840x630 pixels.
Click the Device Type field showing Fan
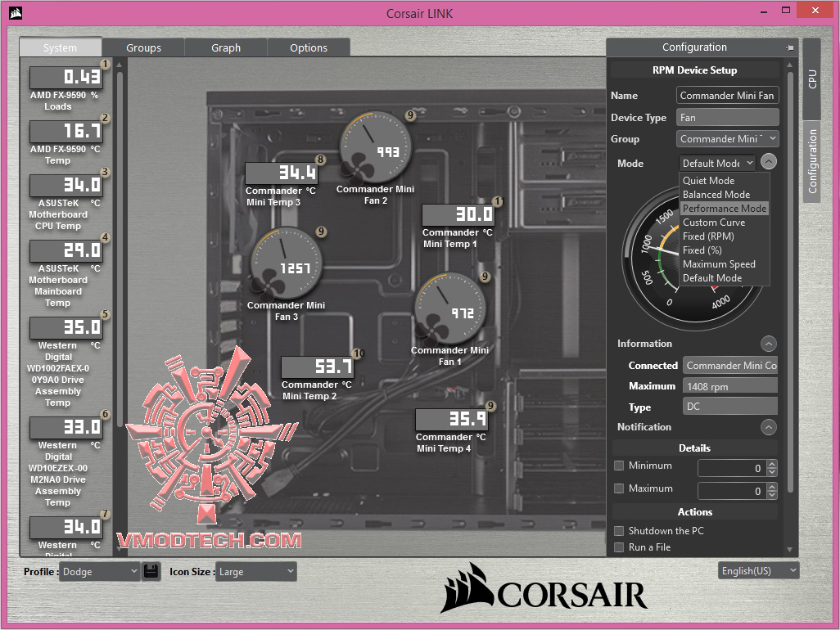[728, 117]
